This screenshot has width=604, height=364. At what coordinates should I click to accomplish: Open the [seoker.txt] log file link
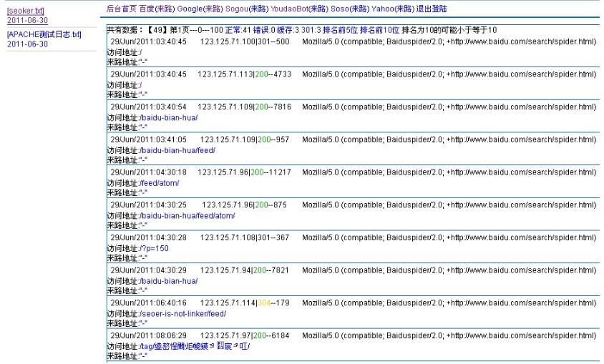pos(26,11)
